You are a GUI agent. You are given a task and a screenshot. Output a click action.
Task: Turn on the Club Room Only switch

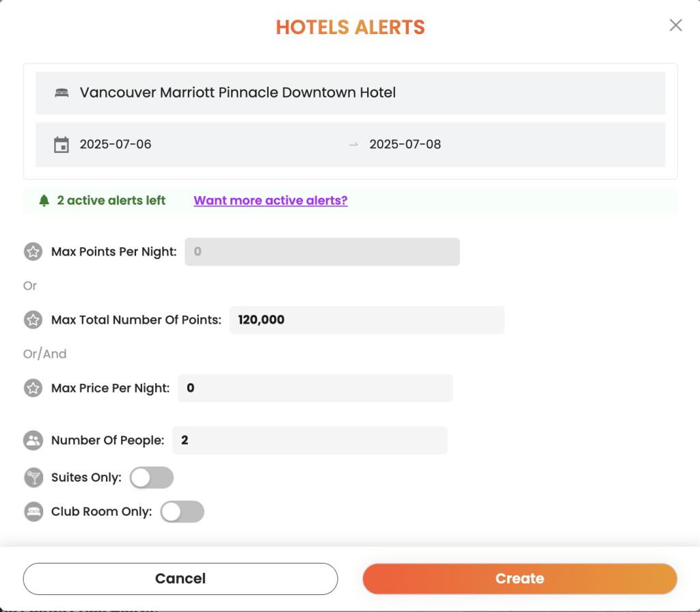point(182,512)
